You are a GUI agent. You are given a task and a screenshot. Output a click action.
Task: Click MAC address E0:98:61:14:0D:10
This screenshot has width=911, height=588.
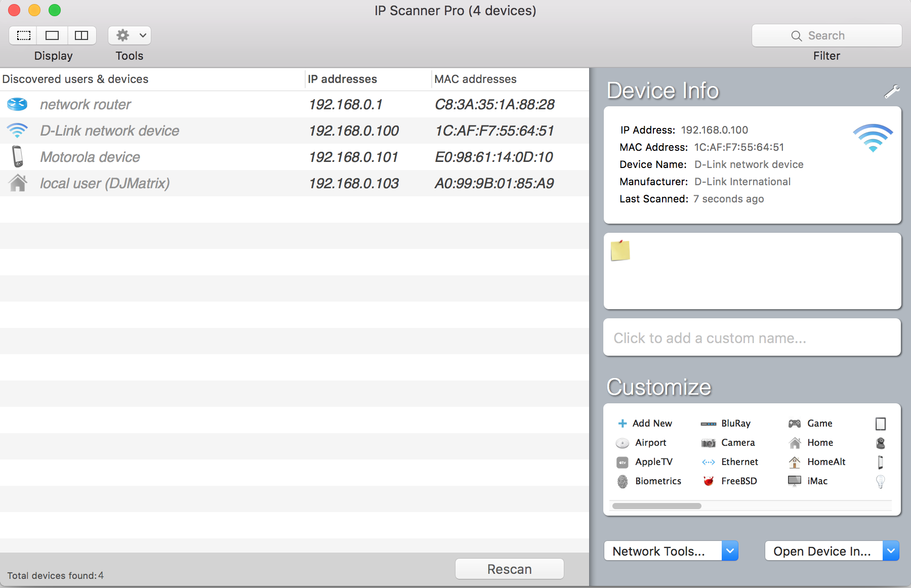coord(494,157)
